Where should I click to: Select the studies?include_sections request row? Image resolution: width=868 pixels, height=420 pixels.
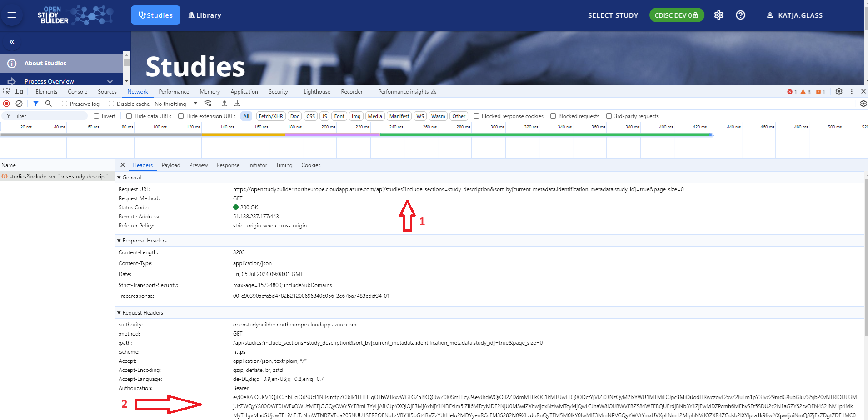click(57, 176)
